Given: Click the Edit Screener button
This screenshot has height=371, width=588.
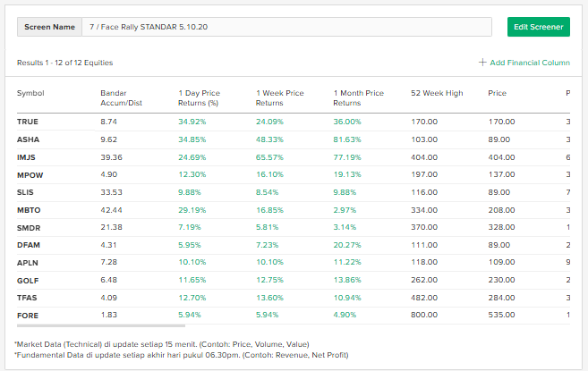Looking at the screenshot, I should tap(538, 27).
